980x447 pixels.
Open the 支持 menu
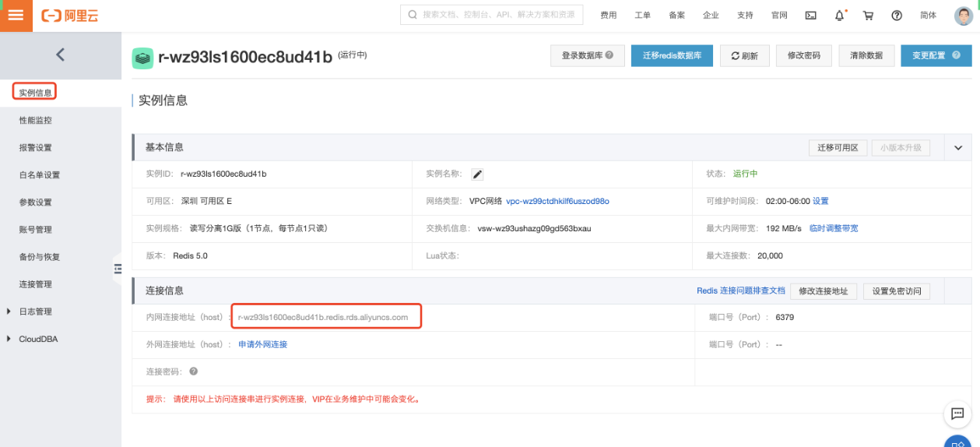point(745,16)
